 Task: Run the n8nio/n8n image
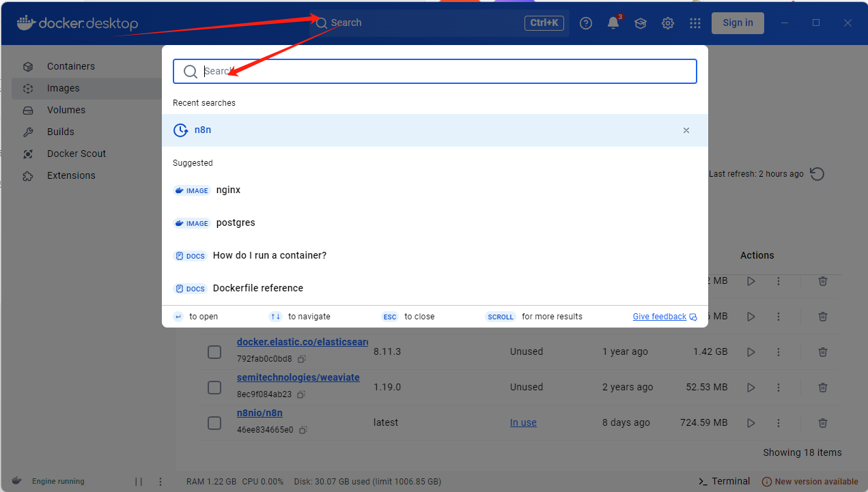coord(751,423)
